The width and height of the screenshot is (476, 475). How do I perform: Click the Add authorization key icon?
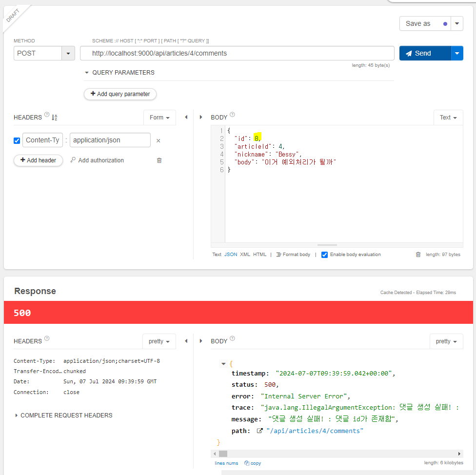pyautogui.click(x=73, y=160)
